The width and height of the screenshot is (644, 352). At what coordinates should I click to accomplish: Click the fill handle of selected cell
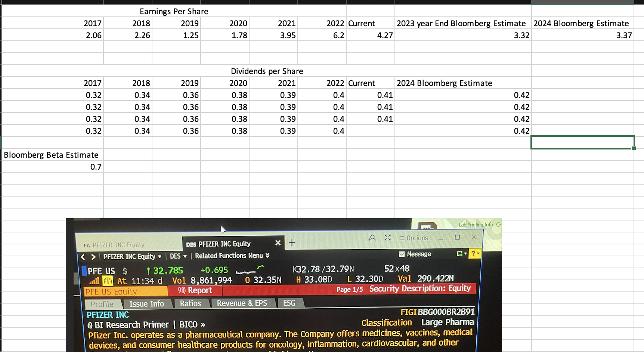click(x=634, y=148)
